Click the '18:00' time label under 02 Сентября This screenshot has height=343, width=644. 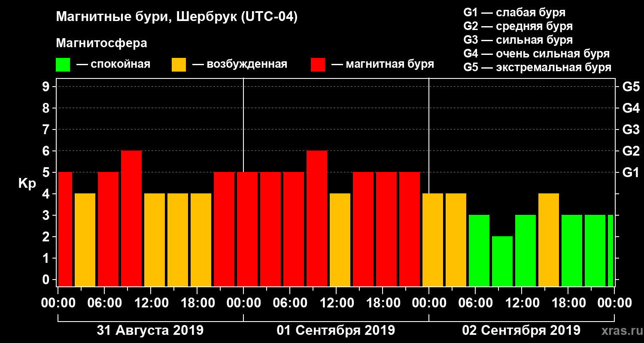coord(568,303)
